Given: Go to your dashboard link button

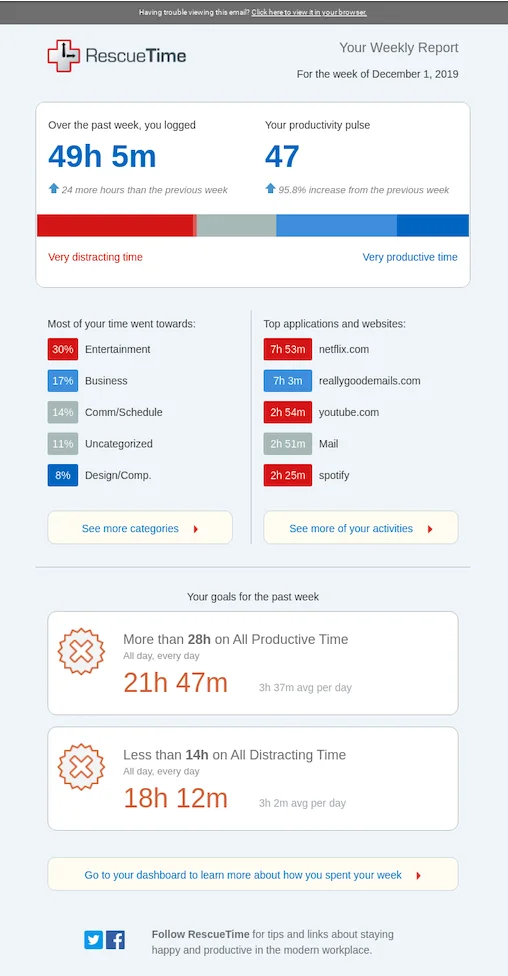Looking at the screenshot, I should coord(253,875).
